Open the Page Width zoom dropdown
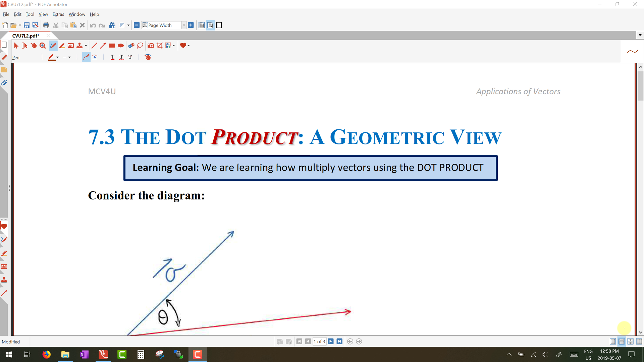Image resolution: width=644 pixels, height=362 pixels. [x=184, y=25]
